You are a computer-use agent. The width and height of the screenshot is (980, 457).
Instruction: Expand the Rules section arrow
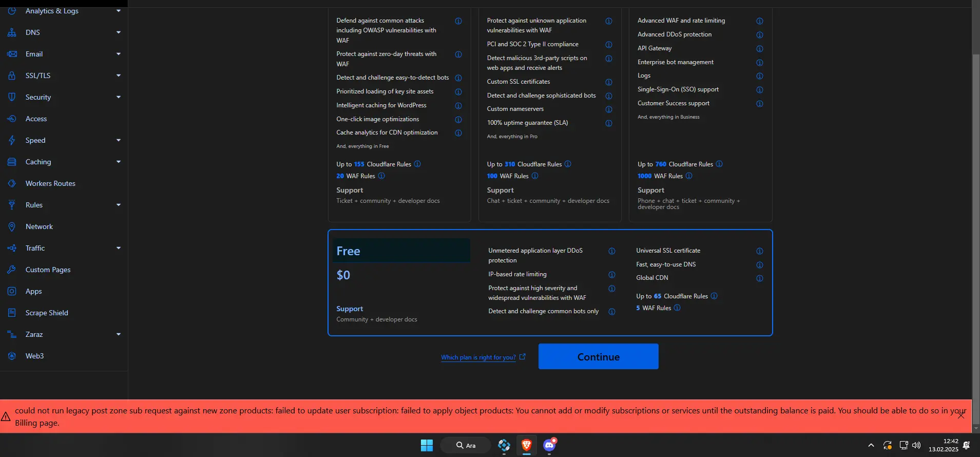point(119,205)
